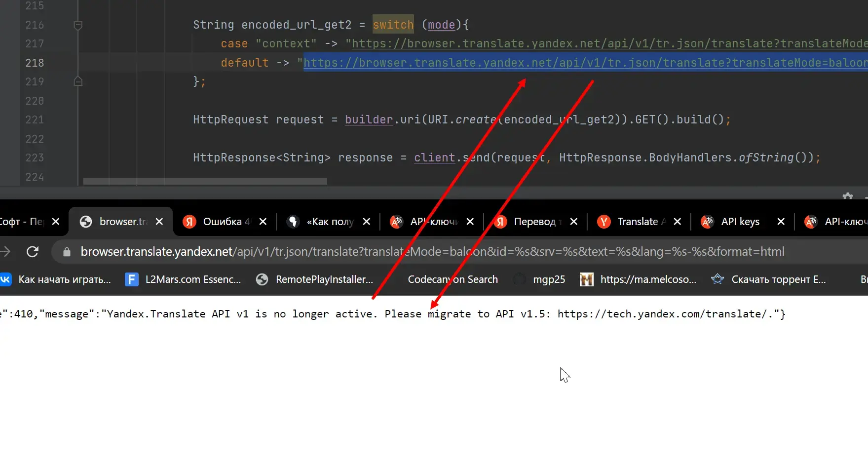Viewport: 868px width, 469px height.
Task: Click line number 218 in the gutter
Action: point(35,63)
